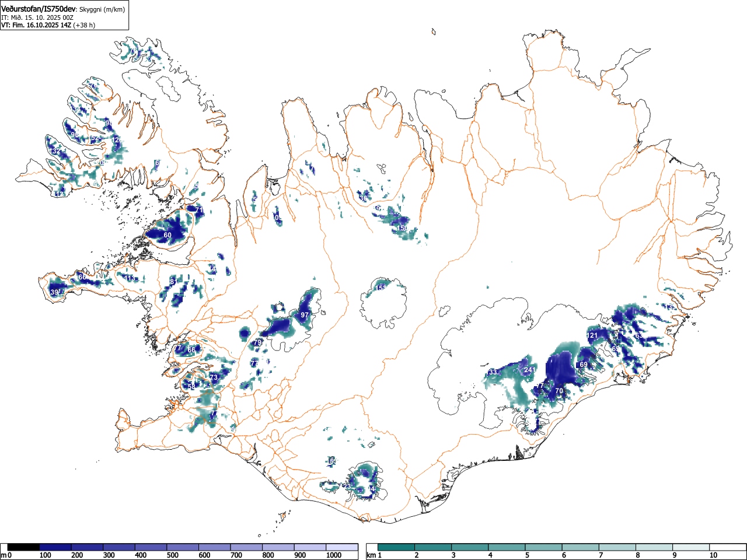Click the 300–400 m legend swatch
The height and width of the screenshot is (560, 747).
click(x=119, y=547)
